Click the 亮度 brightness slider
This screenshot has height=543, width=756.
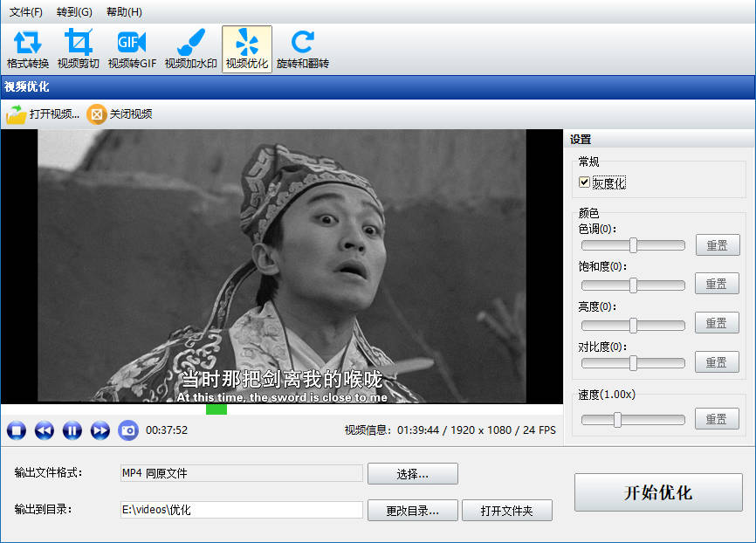click(633, 325)
